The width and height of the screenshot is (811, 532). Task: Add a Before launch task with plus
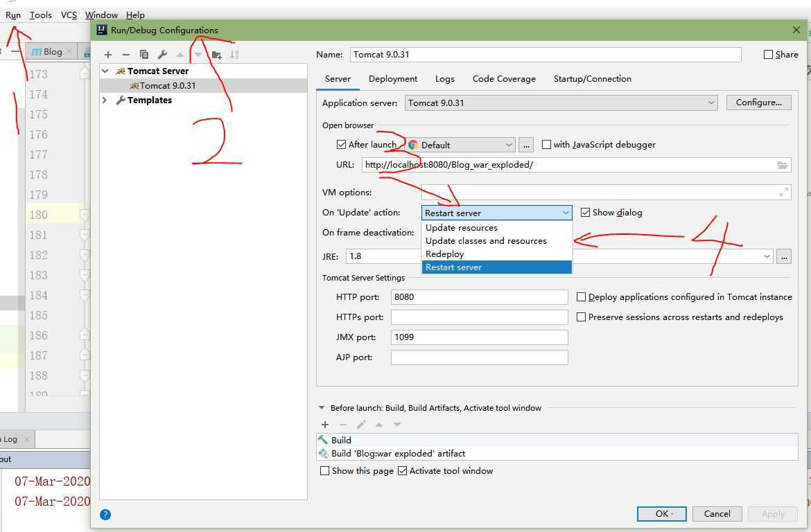pyautogui.click(x=325, y=425)
